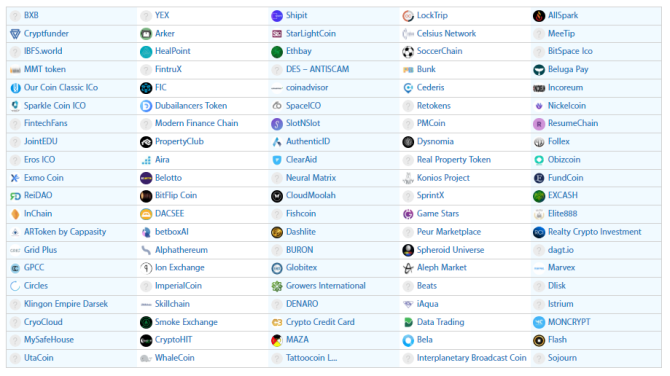670x376 pixels.
Task: Click the Growers International green leaf icon
Action: [277, 286]
